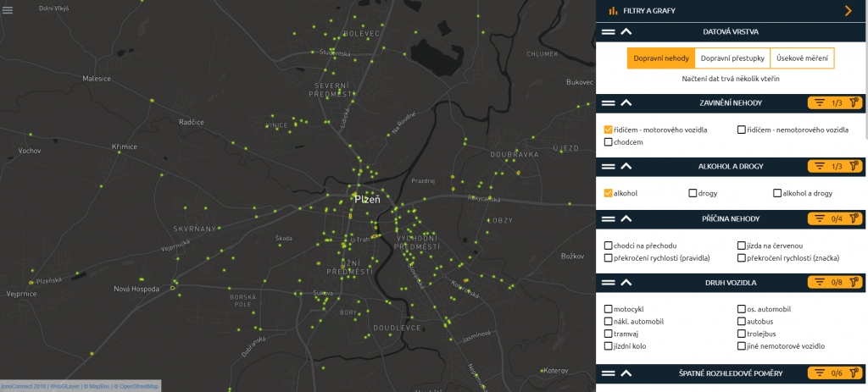Collapse the Zavinění nehody section

point(626,102)
